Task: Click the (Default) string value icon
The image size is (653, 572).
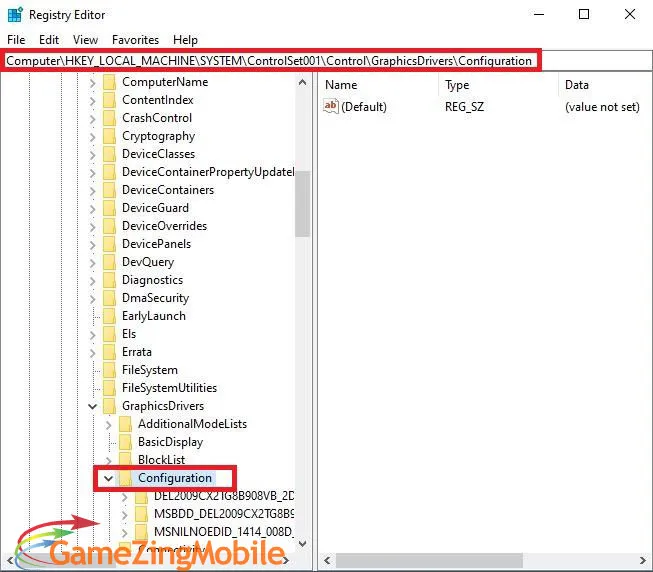Action: (x=331, y=106)
